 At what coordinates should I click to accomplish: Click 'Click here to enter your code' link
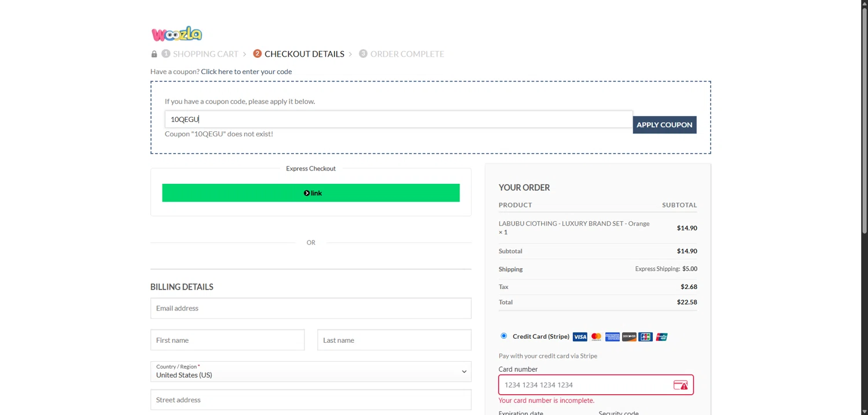tap(247, 72)
